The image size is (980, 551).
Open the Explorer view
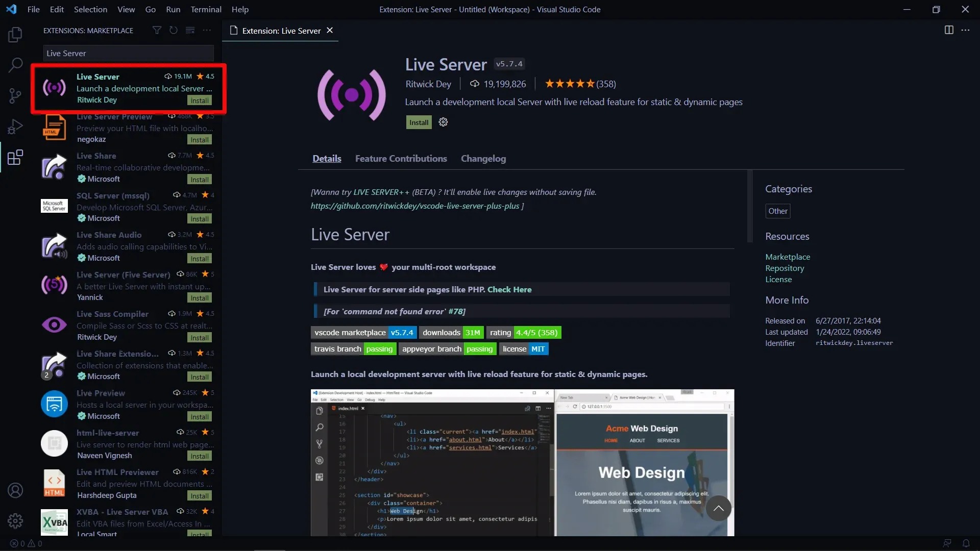pyautogui.click(x=15, y=34)
